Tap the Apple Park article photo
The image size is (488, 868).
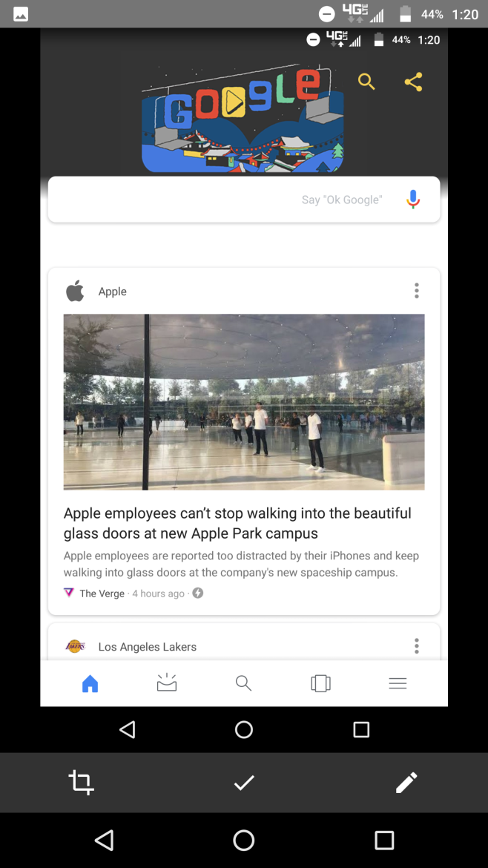point(244,402)
